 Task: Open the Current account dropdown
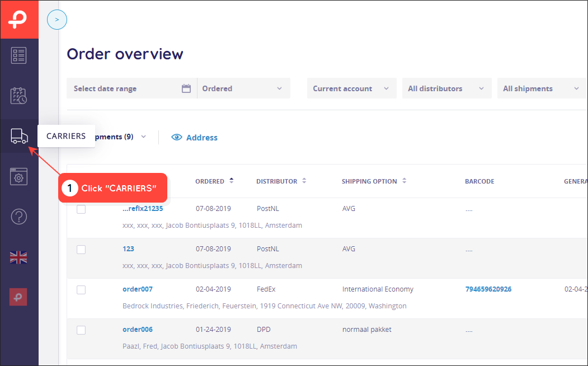[x=352, y=88]
